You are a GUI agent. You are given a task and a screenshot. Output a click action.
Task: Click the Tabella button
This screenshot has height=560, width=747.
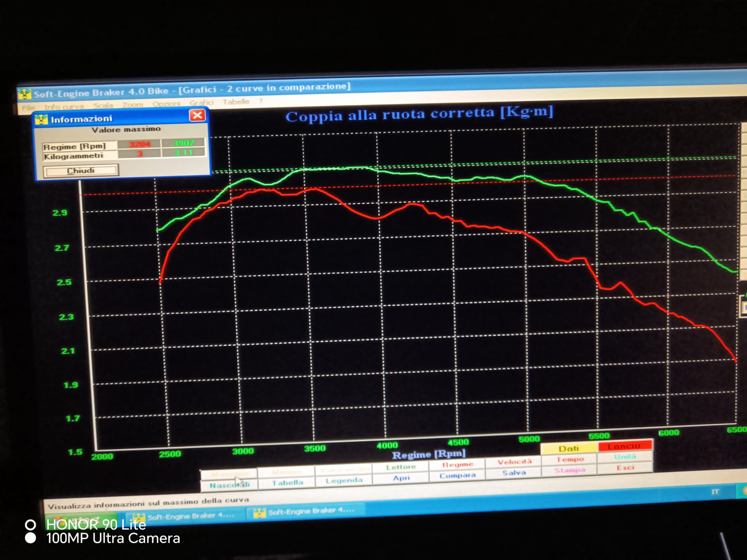[x=287, y=483]
